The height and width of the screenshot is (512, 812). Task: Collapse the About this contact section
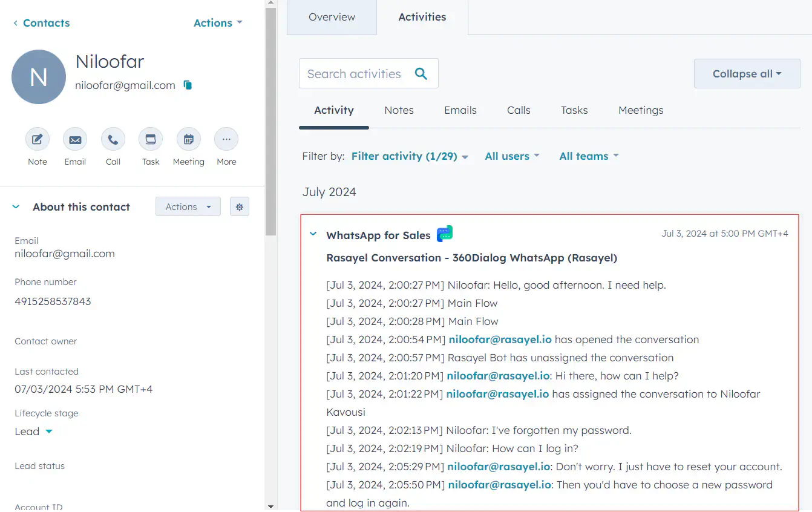[16, 207]
